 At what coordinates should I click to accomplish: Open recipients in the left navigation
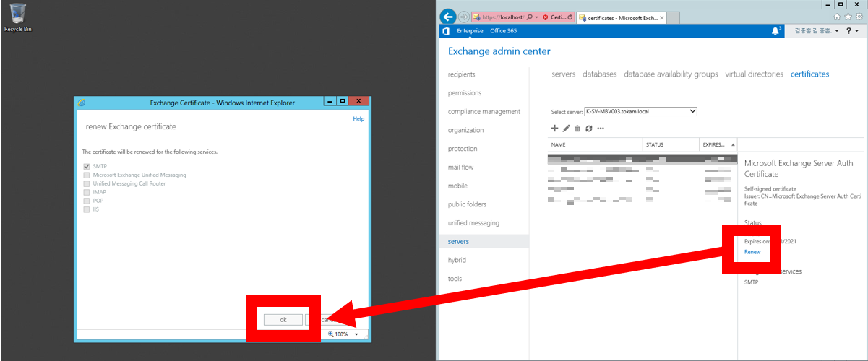[462, 74]
